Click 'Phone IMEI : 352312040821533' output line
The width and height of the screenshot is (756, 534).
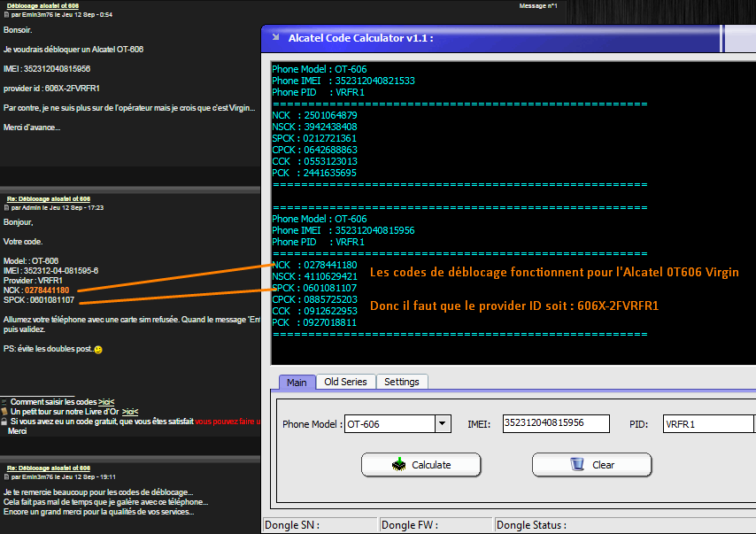click(343, 81)
